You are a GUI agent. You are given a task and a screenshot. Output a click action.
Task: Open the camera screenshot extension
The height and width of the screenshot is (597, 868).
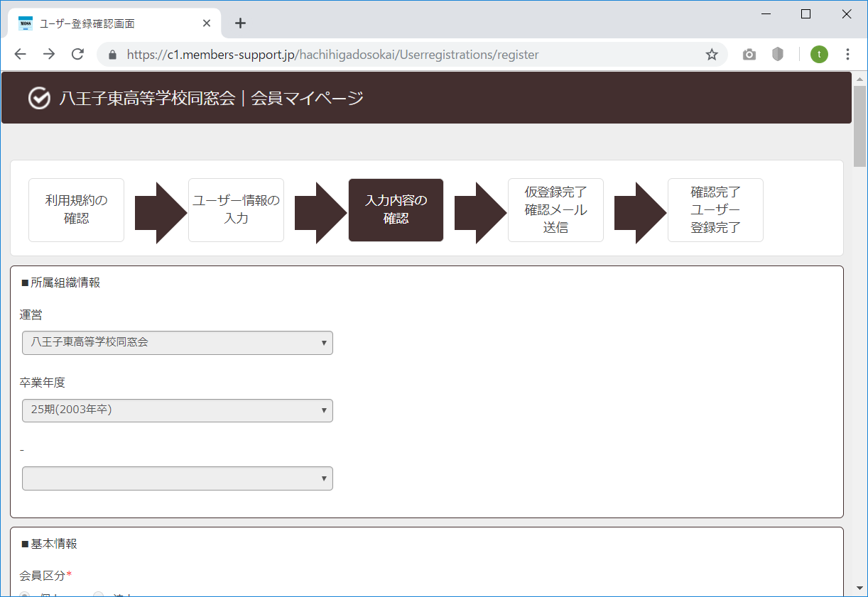[749, 55]
